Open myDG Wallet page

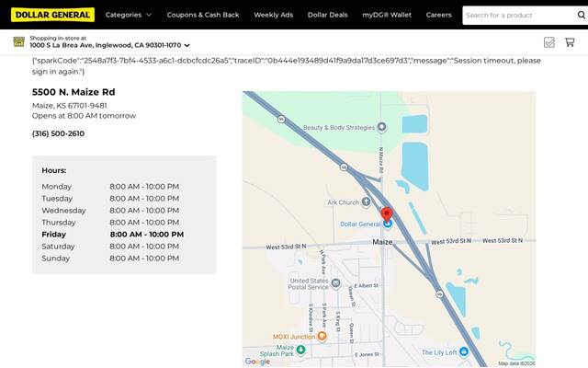click(387, 15)
